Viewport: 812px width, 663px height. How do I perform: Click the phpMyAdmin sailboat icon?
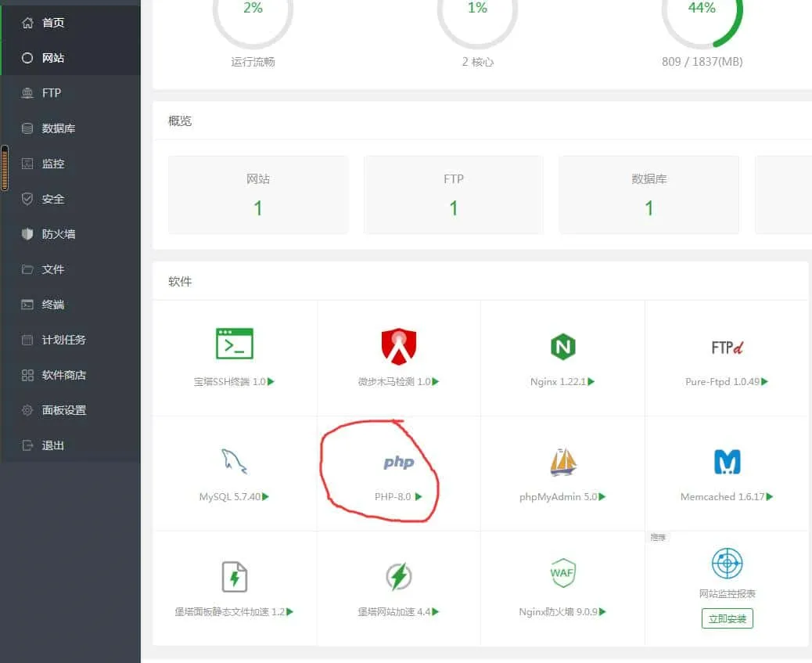point(563,462)
